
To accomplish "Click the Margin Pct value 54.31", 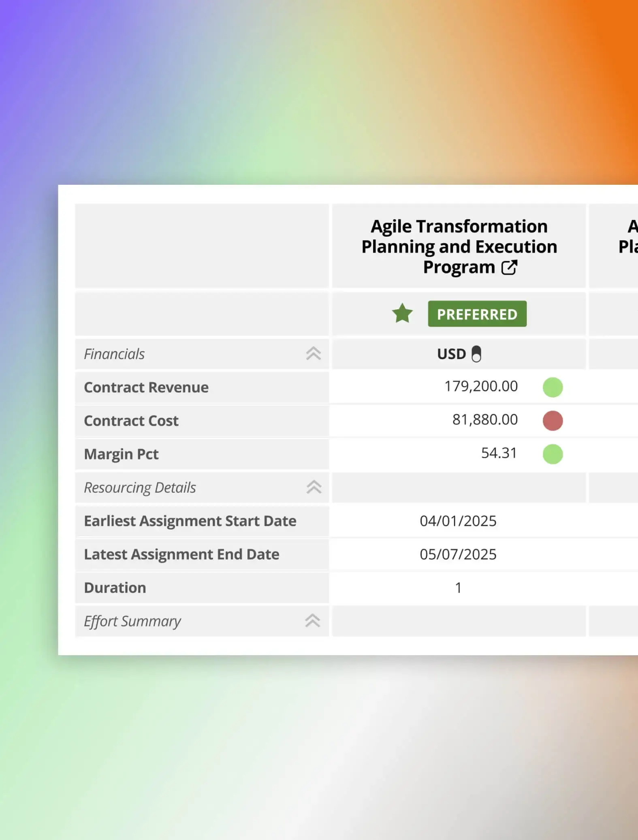I will click(499, 453).
